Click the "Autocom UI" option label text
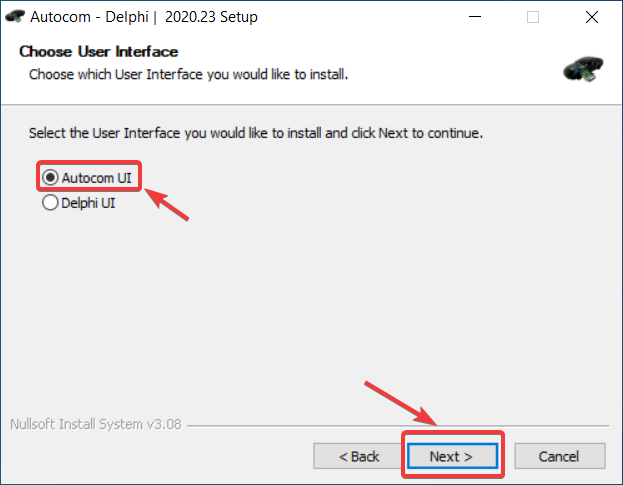This screenshot has width=623, height=485. [96, 177]
